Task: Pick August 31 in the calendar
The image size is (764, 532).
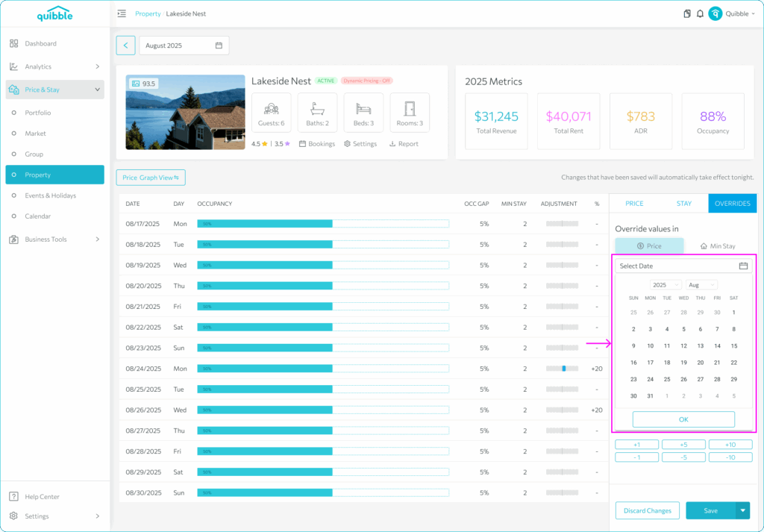Action: [650, 396]
